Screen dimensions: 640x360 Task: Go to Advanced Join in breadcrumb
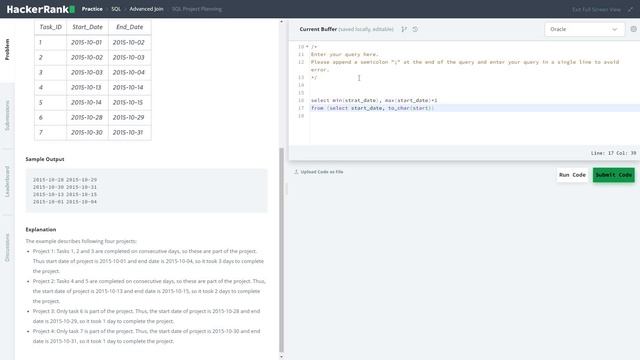[x=146, y=9]
